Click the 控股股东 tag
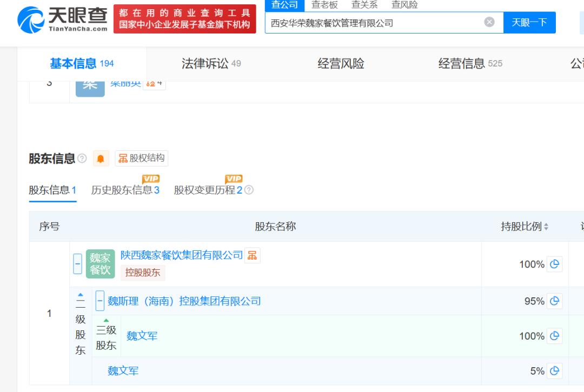The height and width of the screenshot is (392, 584). coord(143,273)
